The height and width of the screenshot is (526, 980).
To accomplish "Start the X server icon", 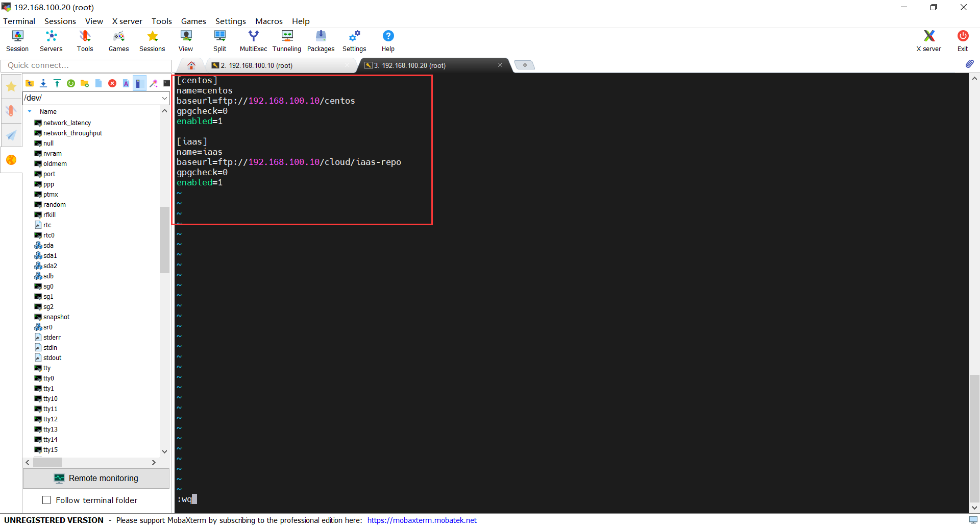I will coord(929,41).
